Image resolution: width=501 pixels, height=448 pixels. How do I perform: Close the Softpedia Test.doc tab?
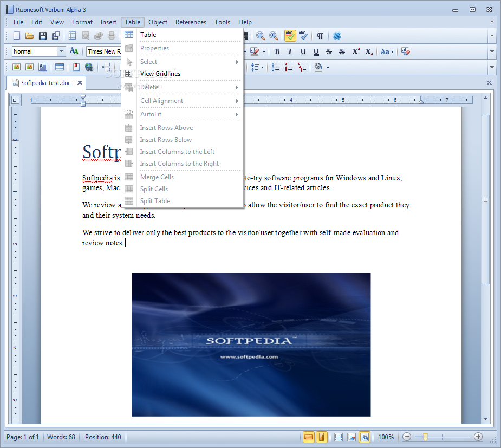80,83
